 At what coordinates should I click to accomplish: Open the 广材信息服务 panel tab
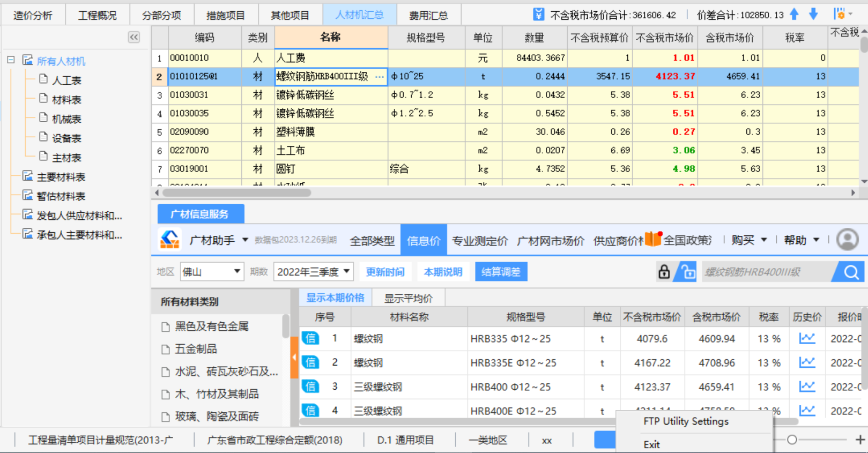tap(201, 214)
